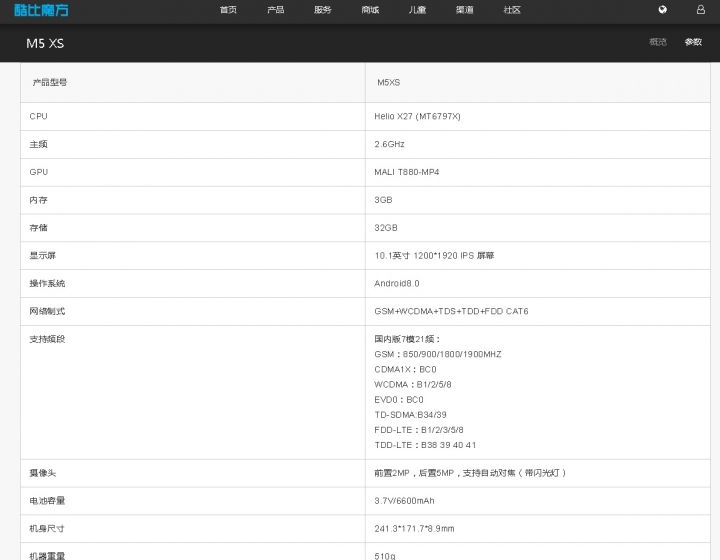720x560 pixels.
Task: Select the 内存 row label
Action: [x=39, y=200]
